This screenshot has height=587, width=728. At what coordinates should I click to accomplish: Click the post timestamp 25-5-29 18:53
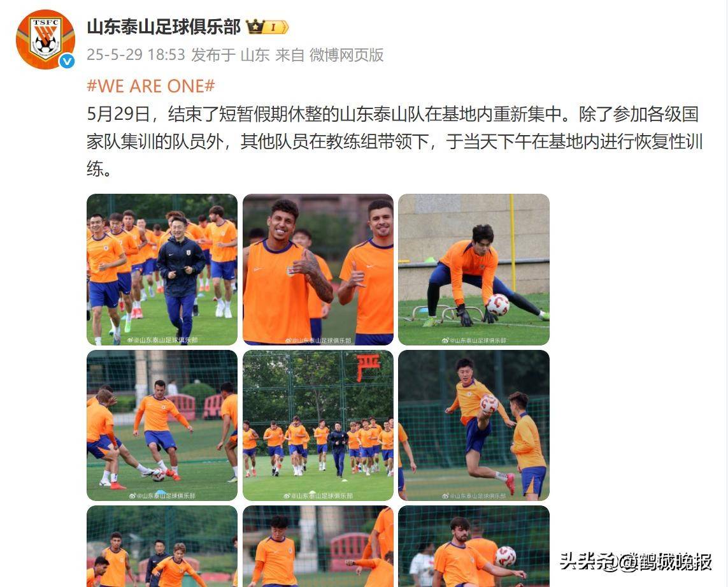pos(136,55)
